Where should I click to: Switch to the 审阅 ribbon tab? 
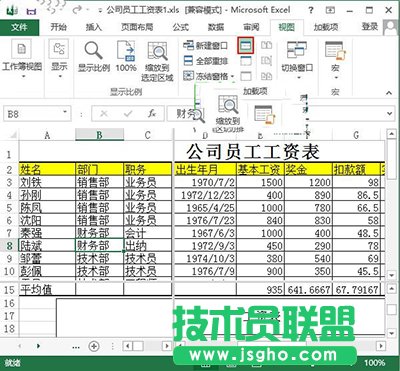pyautogui.click(x=251, y=27)
